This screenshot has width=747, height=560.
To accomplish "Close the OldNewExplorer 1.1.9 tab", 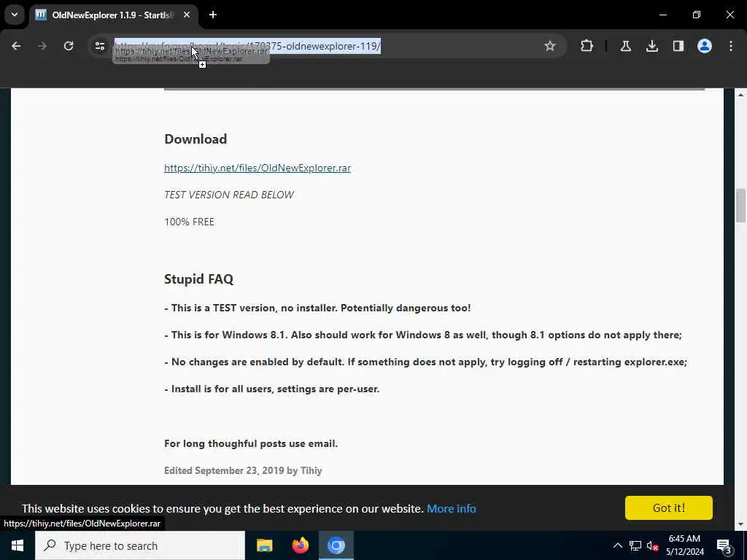I will point(187,15).
